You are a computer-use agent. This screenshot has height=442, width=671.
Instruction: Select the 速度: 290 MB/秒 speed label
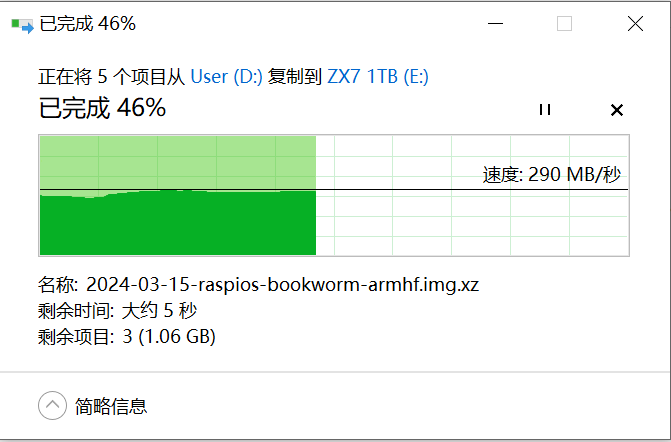pos(552,175)
